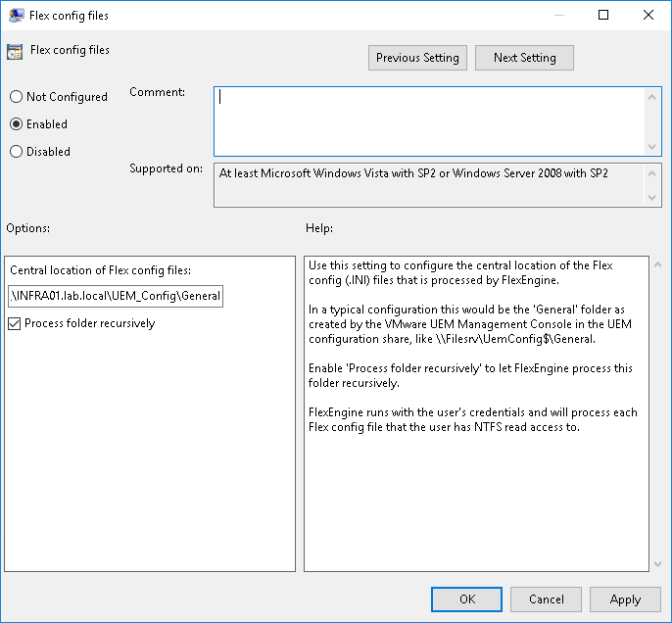Select the Not Configured radio button
The image size is (672, 623).
[16, 97]
